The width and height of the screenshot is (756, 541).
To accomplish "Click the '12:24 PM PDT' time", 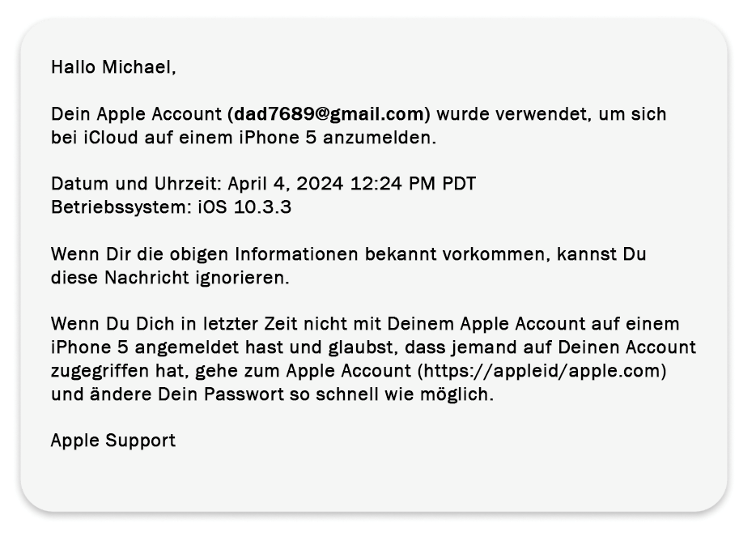I will point(413,184).
